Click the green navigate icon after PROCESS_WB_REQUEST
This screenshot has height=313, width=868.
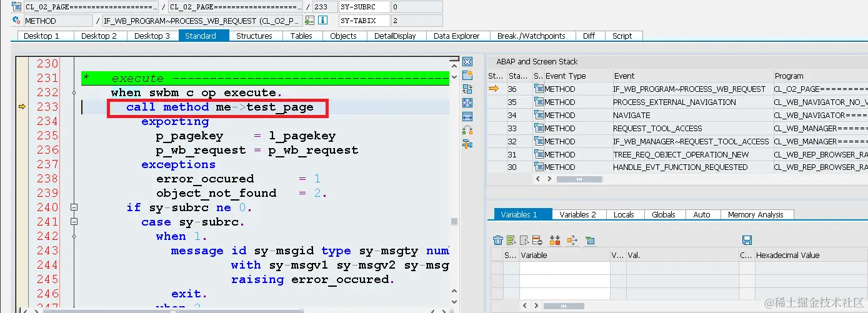(309, 20)
